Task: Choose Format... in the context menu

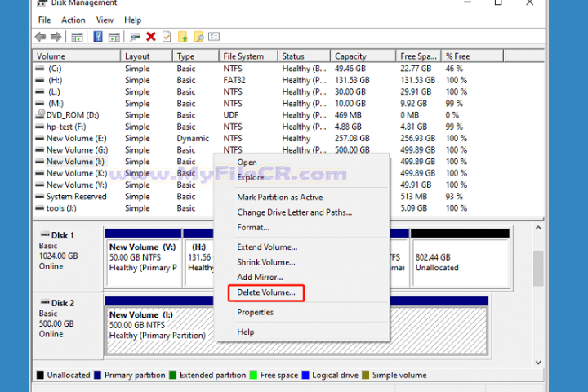Action: (x=253, y=227)
